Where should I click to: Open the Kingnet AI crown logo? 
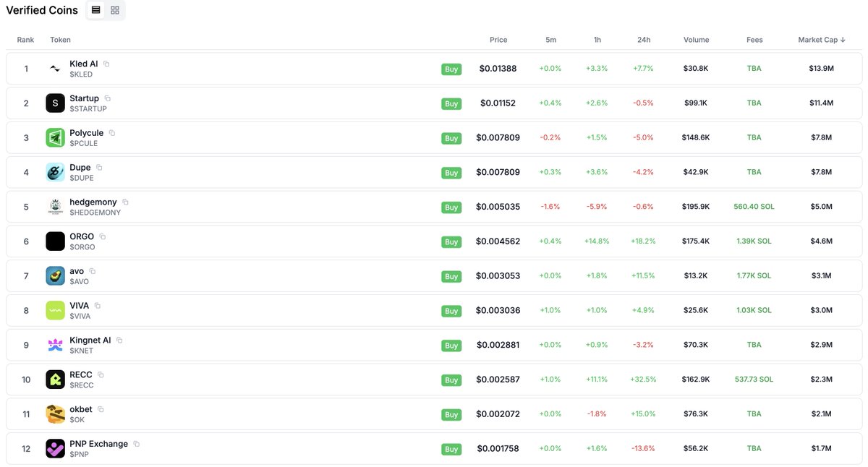pyautogui.click(x=56, y=345)
